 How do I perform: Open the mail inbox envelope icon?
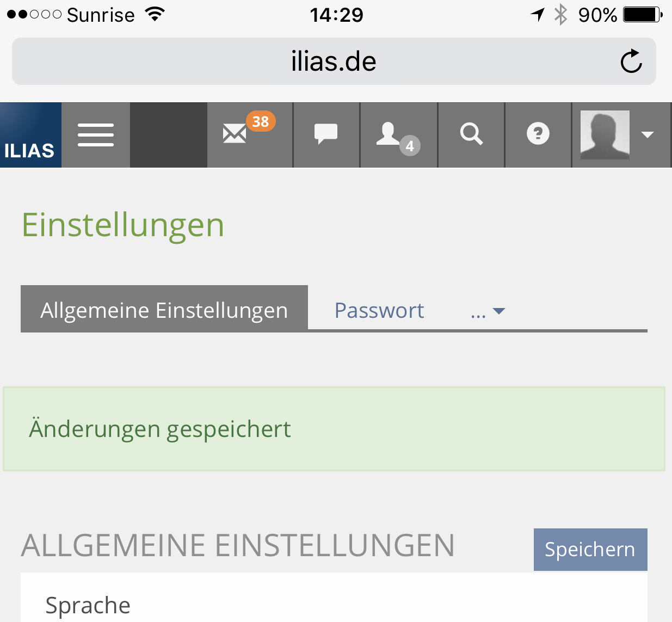(235, 133)
